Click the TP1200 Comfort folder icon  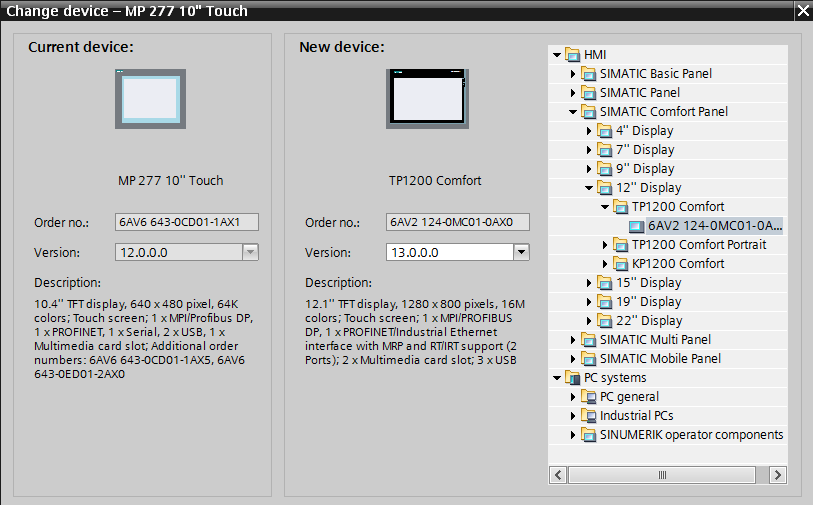[x=621, y=207]
